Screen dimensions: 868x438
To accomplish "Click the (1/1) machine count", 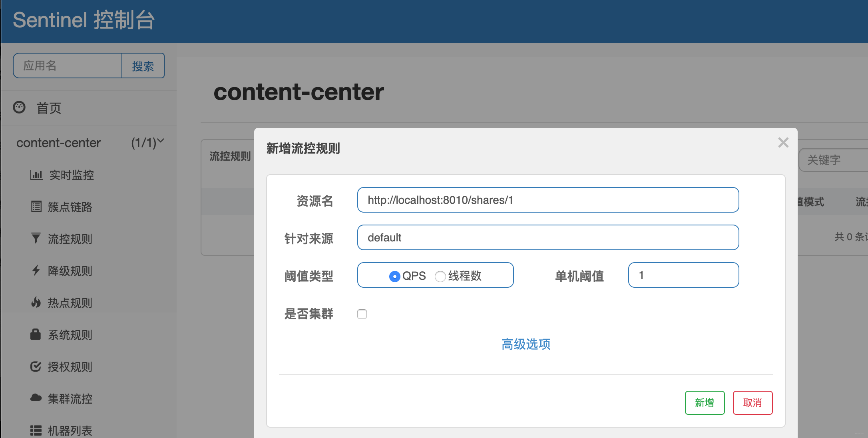I will 143,143.
